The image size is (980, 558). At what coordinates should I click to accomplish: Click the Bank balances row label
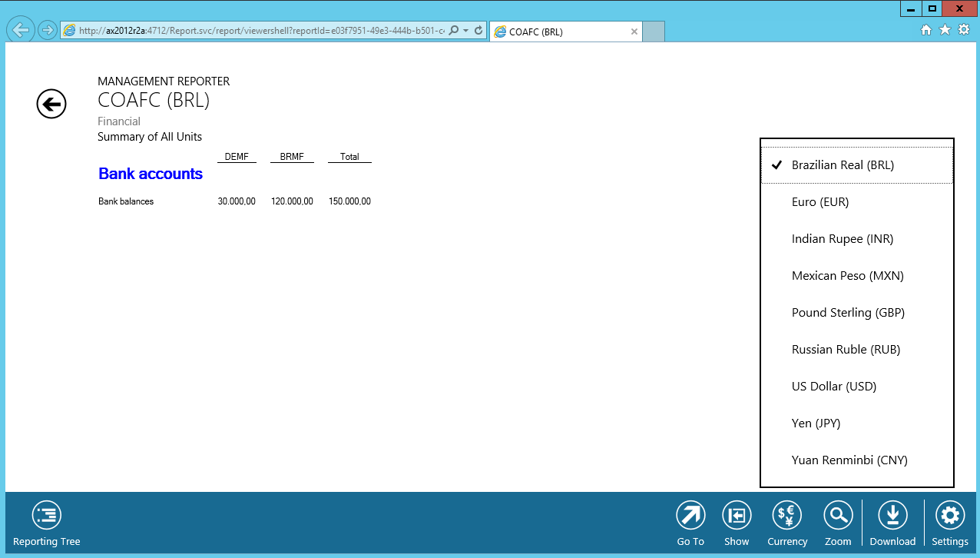pos(126,201)
